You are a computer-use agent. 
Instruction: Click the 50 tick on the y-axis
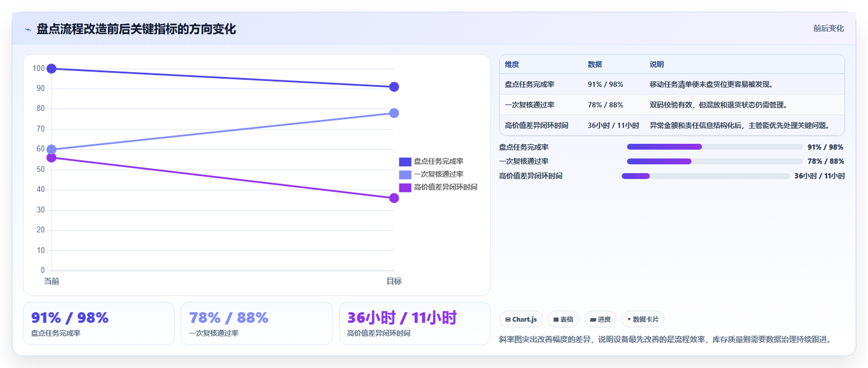pyautogui.click(x=40, y=170)
